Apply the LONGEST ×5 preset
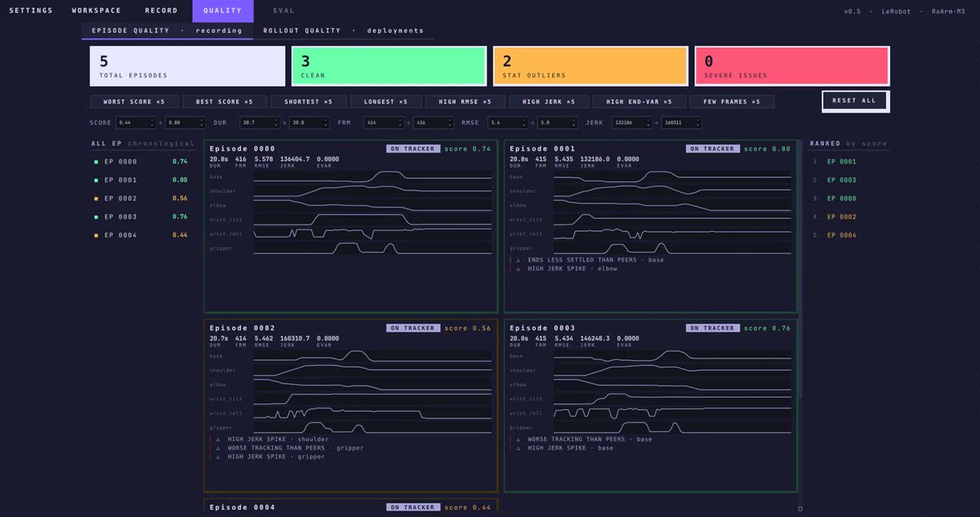Viewport: 980px width, 517px height. click(386, 102)
